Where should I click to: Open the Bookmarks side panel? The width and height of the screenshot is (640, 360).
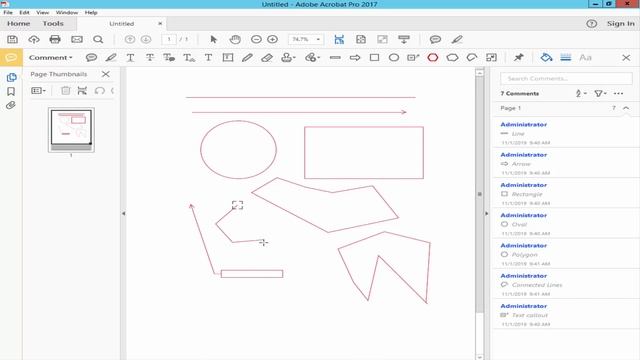point(11,91)
